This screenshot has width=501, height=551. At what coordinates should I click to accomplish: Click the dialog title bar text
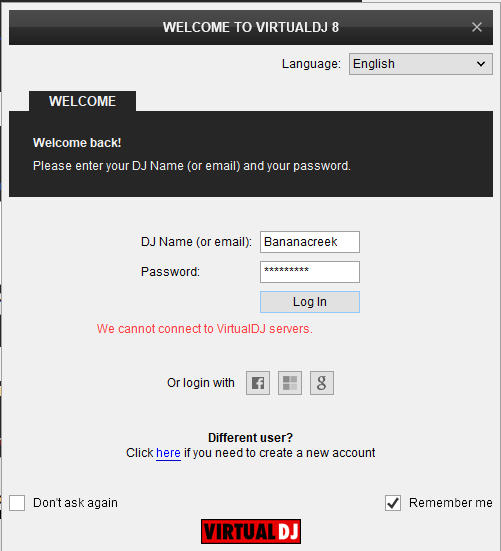click(251, 27)
